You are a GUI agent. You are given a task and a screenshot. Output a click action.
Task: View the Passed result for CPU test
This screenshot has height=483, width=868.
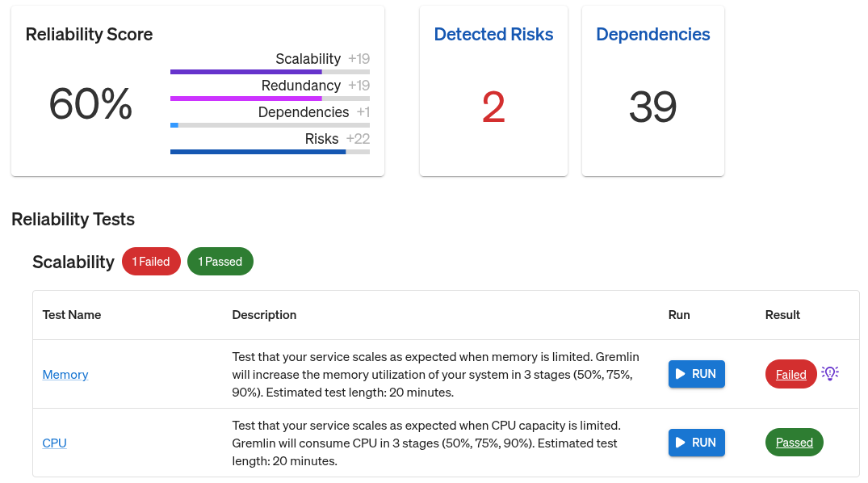[795, 443]
